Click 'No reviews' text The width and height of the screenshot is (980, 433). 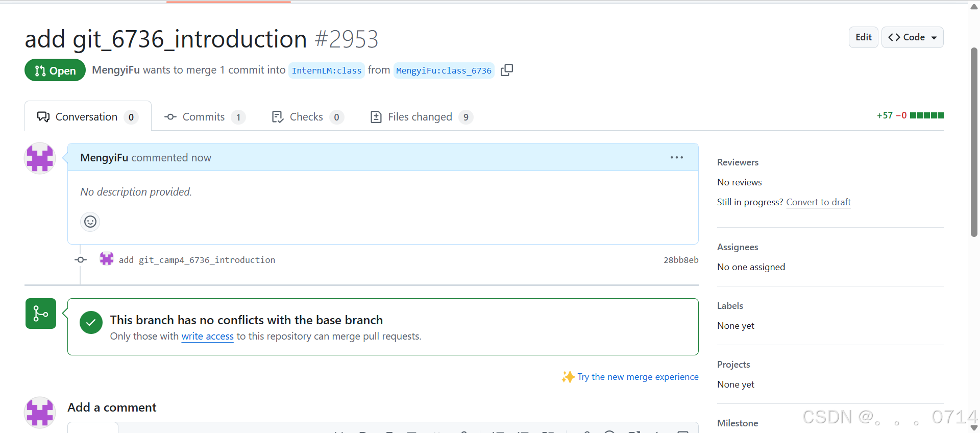coord(739,182)
